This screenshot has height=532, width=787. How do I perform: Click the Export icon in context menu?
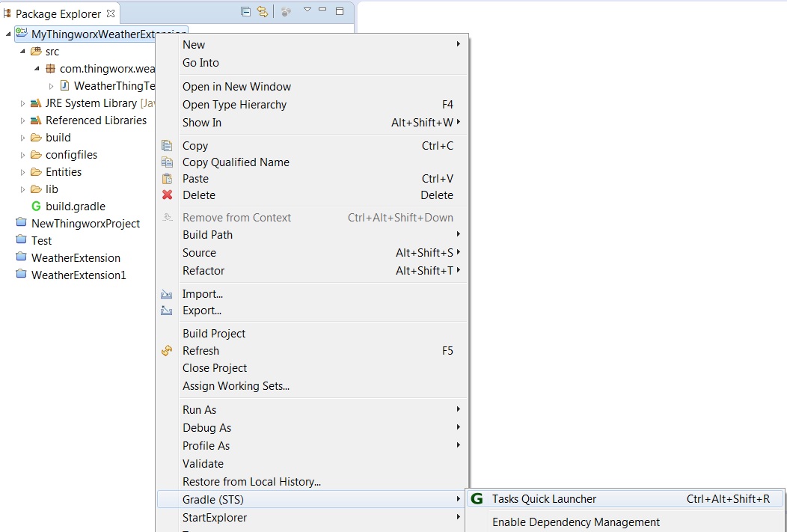[x=168, y=310]
